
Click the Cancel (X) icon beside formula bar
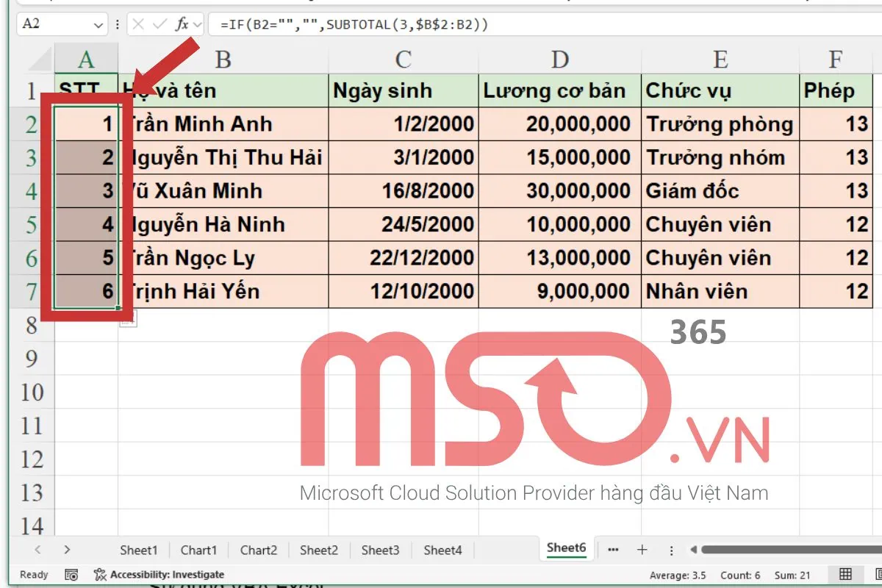tap(138, 24)
